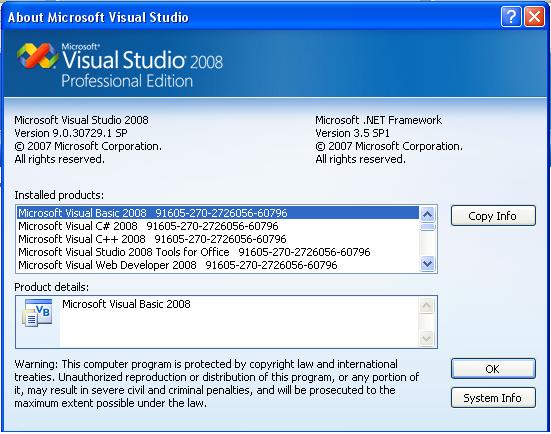The width and height of the screenshot is (551, 434).
Task: Select Microsoft Visual Web Developer 2008
Action: (218, 265)
